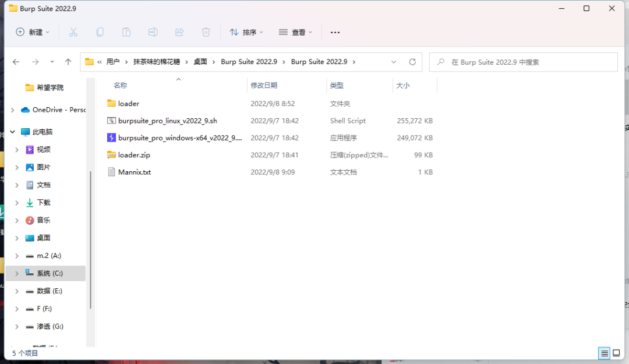The height and width of the screenshot is (364, 629).
Task: Click the Cut scissors icon
Action: click(73, 32)
